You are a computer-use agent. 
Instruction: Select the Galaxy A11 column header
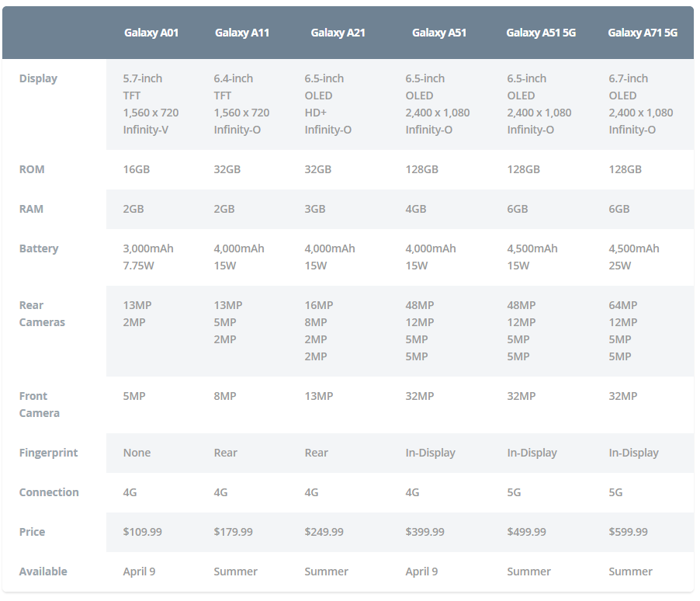(x=242, y=33)
